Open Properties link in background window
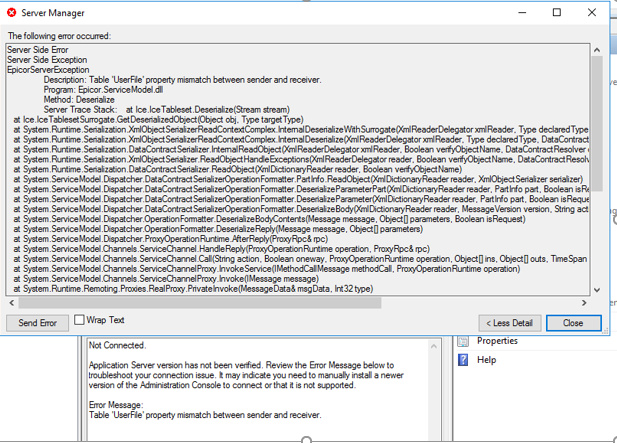 (497, 341)
